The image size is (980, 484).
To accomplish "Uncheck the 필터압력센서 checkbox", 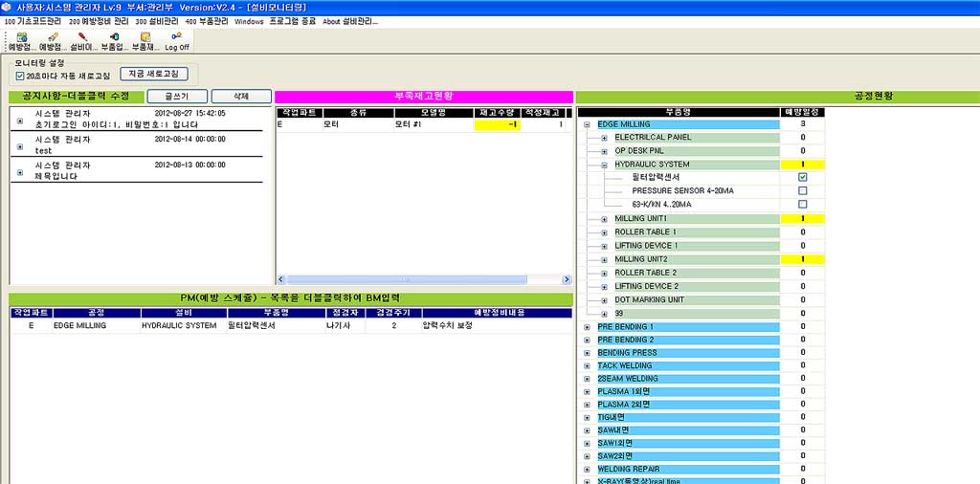I will (x=802, y=178).
